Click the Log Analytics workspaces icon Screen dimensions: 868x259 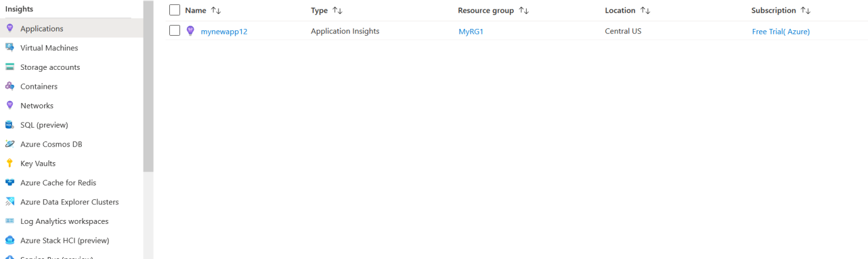click(9, 221)
